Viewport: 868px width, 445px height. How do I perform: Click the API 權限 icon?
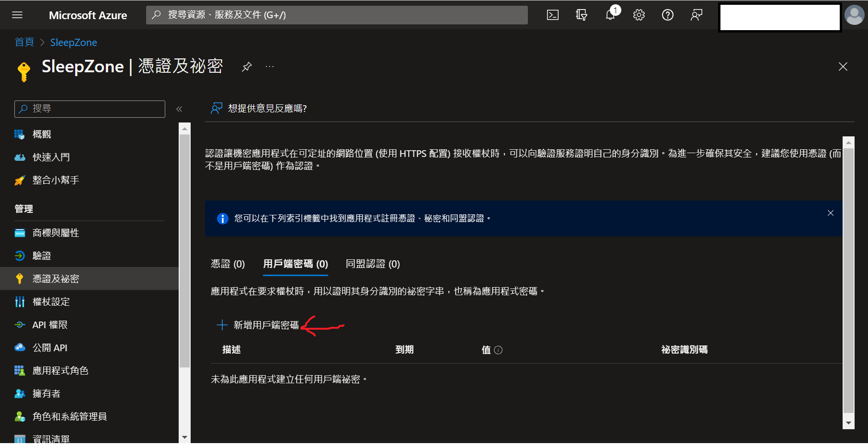pyautogui.click(x=20, y=325)
